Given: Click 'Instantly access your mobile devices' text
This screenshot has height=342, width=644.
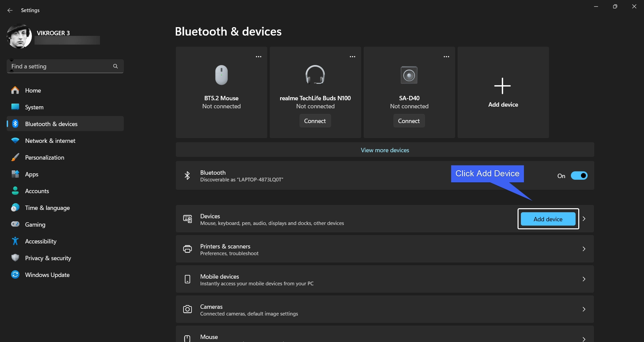Looking at the screenshot, I should [257, 284].
